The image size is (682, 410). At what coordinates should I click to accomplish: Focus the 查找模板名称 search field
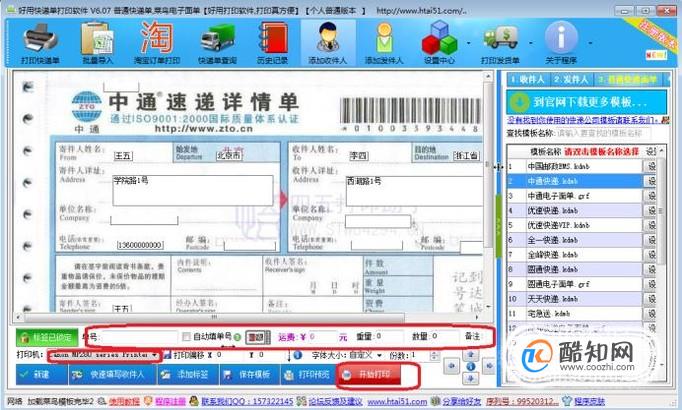pyautogui.click(x=604, y=133)
